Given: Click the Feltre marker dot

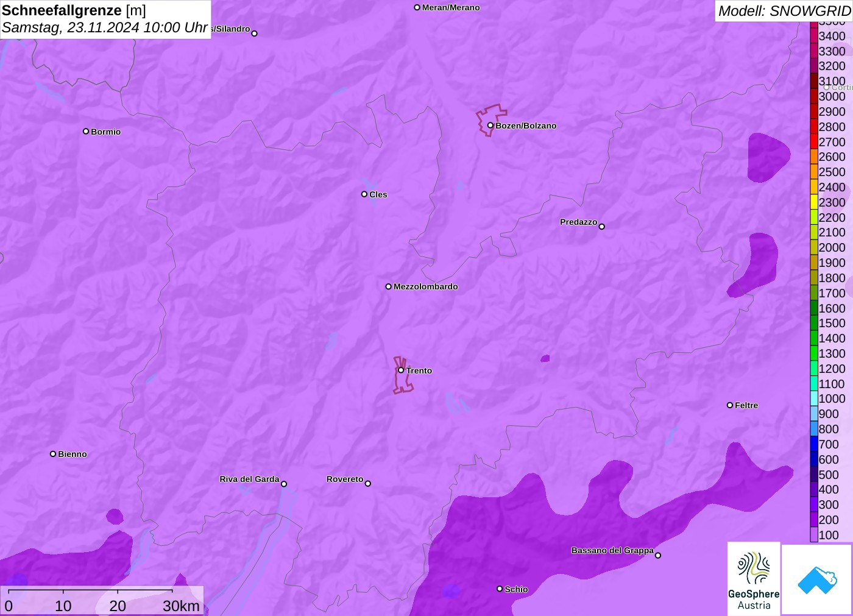Looking at the screenshot, I should tap(730, 405).
